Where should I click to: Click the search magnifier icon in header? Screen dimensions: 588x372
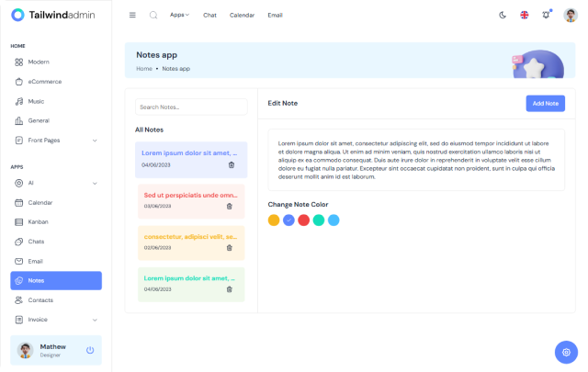[153, 15]
